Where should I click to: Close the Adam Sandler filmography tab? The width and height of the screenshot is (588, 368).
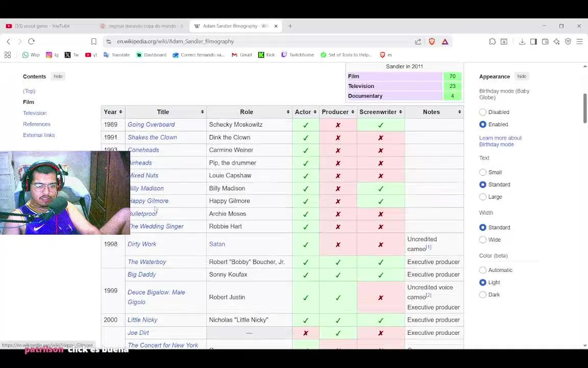276,26
